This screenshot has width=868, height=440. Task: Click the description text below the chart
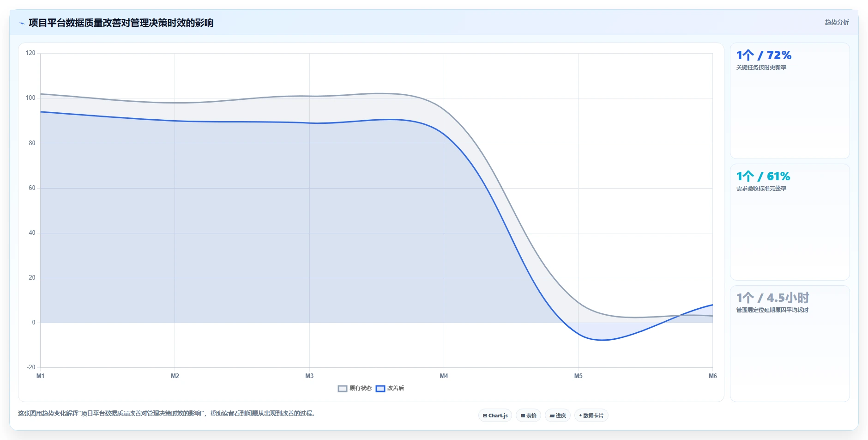tap(168, 414)
